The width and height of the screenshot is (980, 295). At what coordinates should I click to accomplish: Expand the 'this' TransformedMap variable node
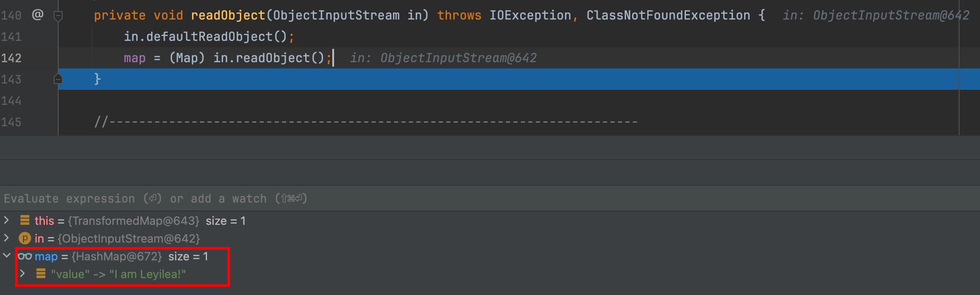[6, 220]
